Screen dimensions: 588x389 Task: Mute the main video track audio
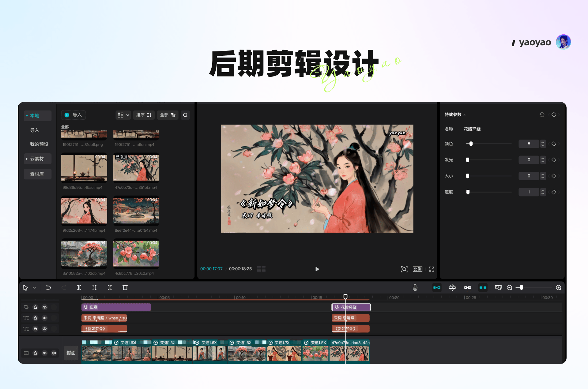(x=54, y=353)
